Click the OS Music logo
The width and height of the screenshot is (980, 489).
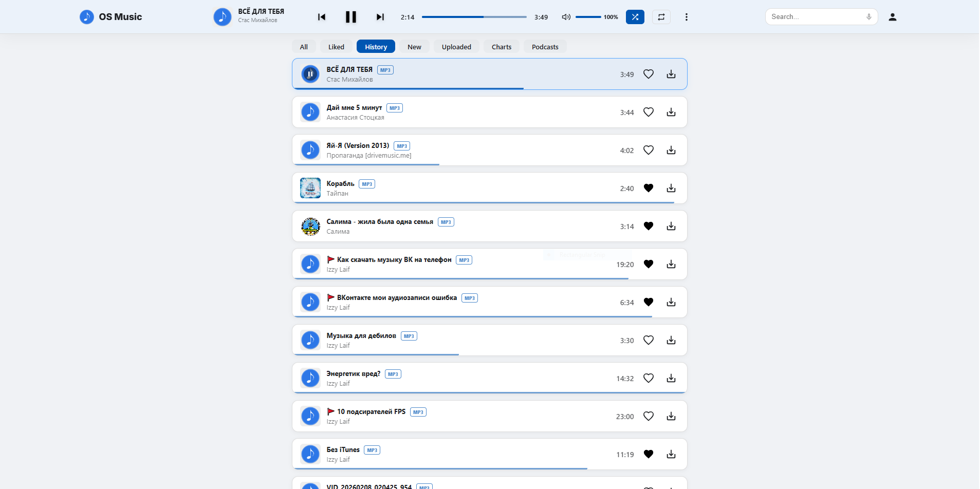(111, 17)
